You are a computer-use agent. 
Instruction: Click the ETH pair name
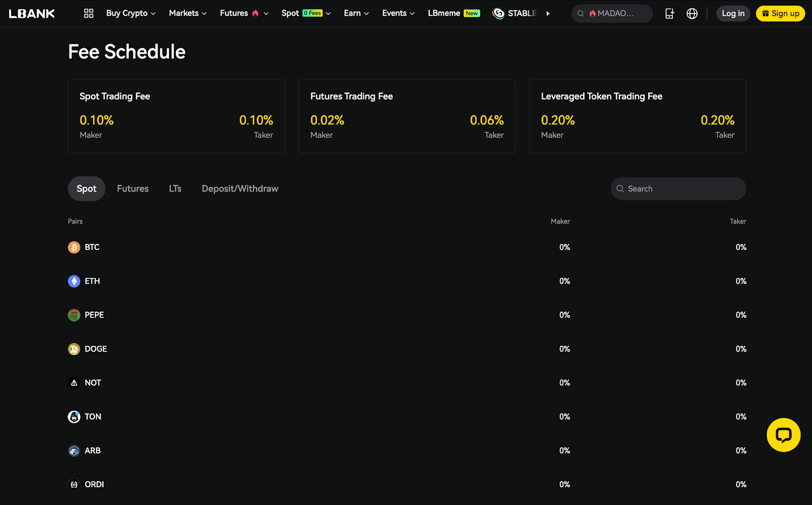pyautogui.click(x=92, y=281)
